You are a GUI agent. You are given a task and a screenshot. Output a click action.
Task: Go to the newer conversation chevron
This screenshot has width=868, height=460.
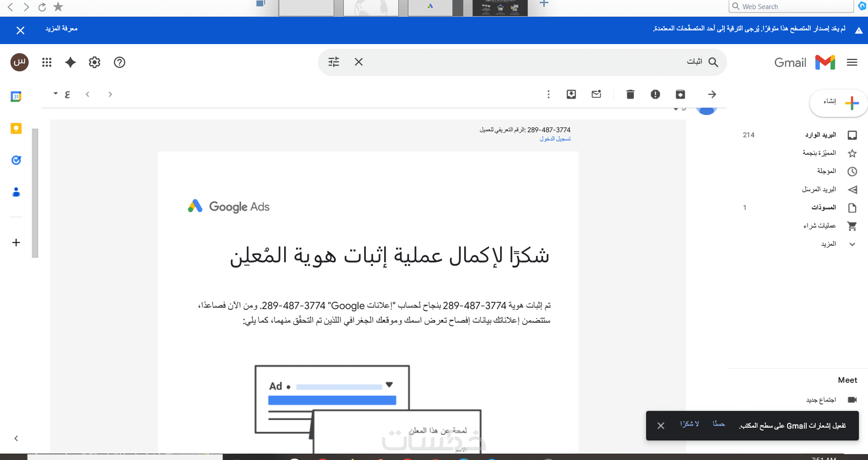click(x=88, y=94)
